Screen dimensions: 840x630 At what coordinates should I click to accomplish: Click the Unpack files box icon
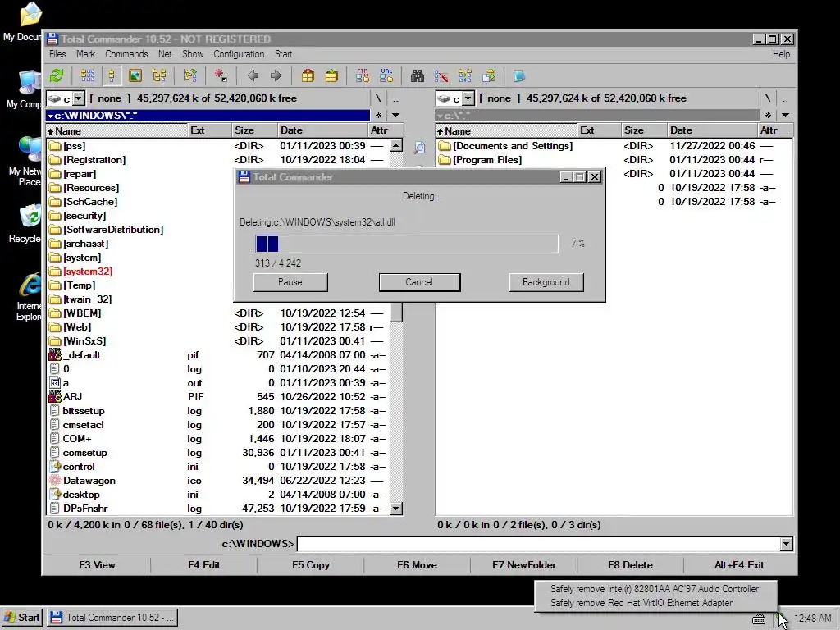pos(331,76)
